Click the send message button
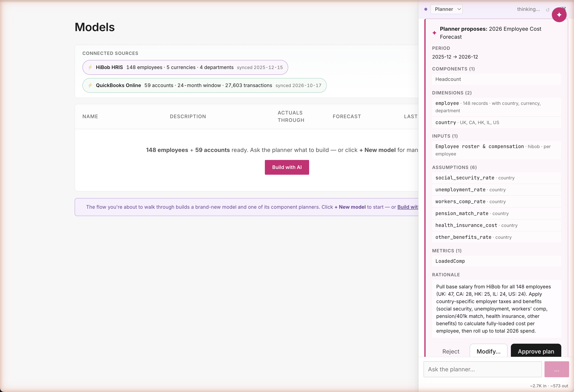 pos(556,369)
